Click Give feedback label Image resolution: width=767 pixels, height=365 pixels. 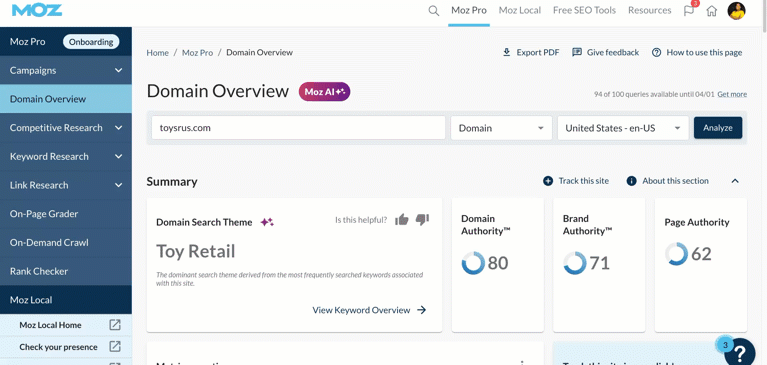click(612, 52)
